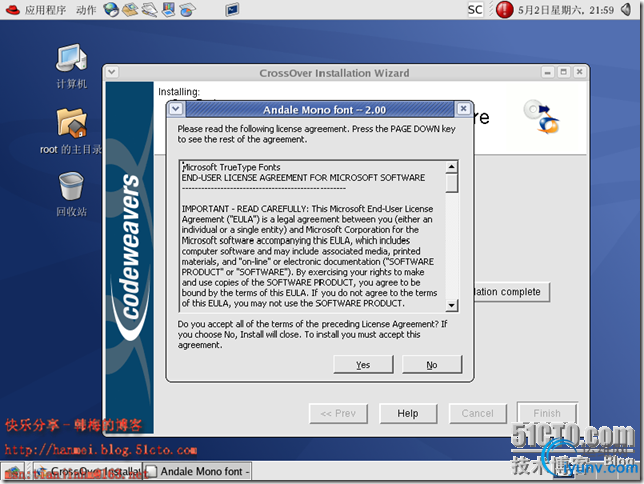
Task: Click the license agreement scrollbar thumb
Action: click(452, 183)
